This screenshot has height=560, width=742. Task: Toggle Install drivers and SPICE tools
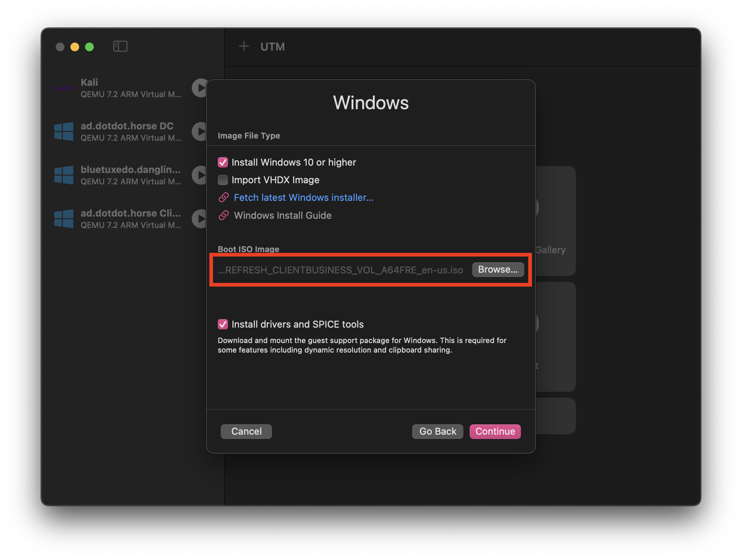click(x=223, y=324)
